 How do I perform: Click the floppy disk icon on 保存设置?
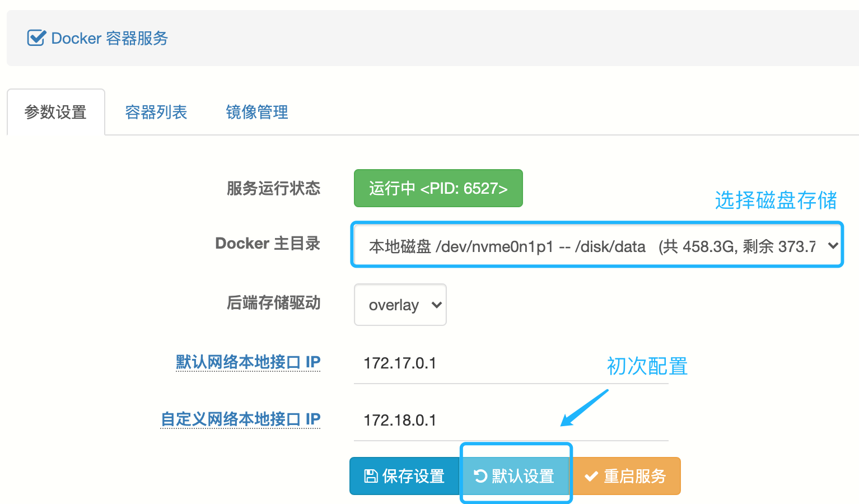pyautogui.click(x=371, y=476)
